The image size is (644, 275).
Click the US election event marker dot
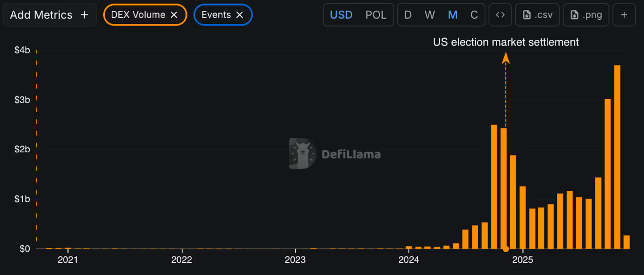click(x=506, y=249)
